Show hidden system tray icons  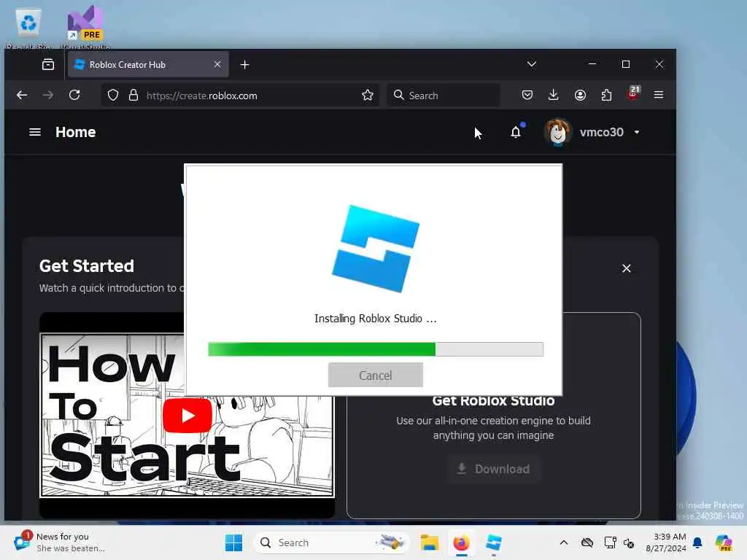564,542
